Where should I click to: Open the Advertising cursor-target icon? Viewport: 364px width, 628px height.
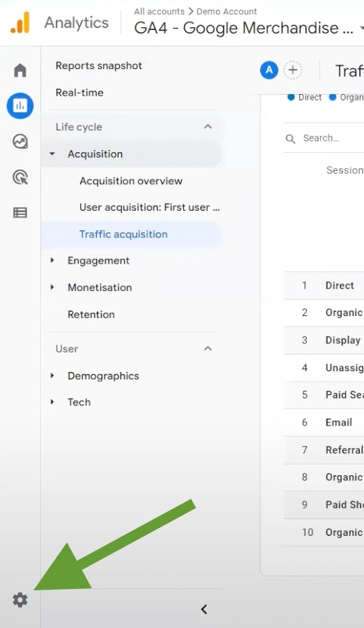[x=20, y=177]
